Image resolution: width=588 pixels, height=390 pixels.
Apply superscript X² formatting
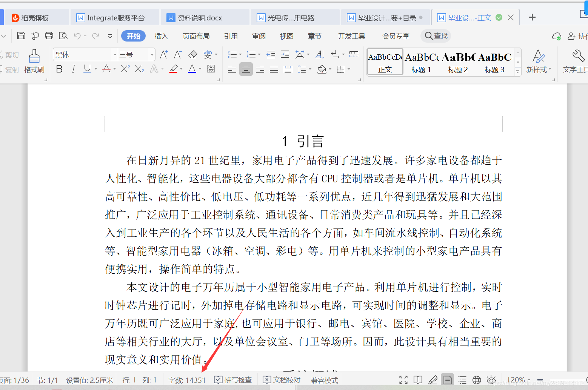tap(125, 69)
